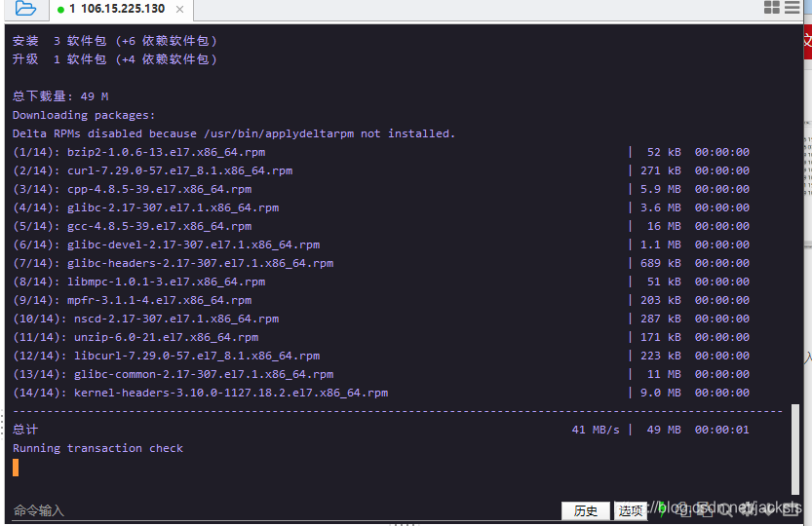The image size is (812, 526).
Task: Click the libcurl-7.29.0-57 package line
Action: point(381,356)
